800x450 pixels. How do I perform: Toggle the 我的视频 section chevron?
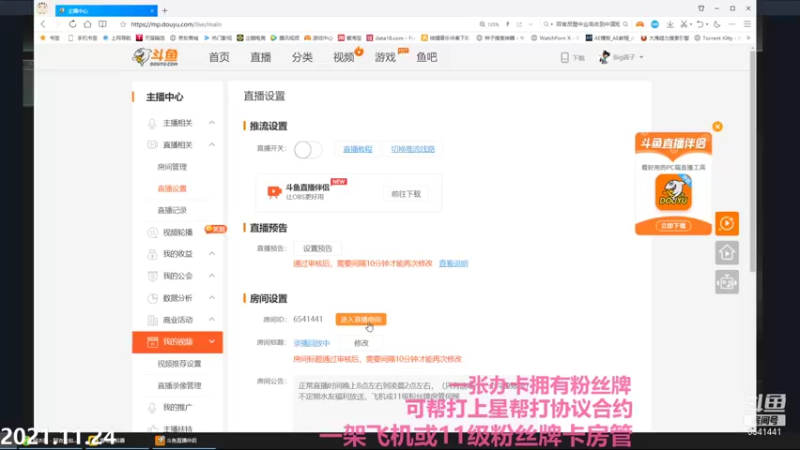click(x=212, y=341)
